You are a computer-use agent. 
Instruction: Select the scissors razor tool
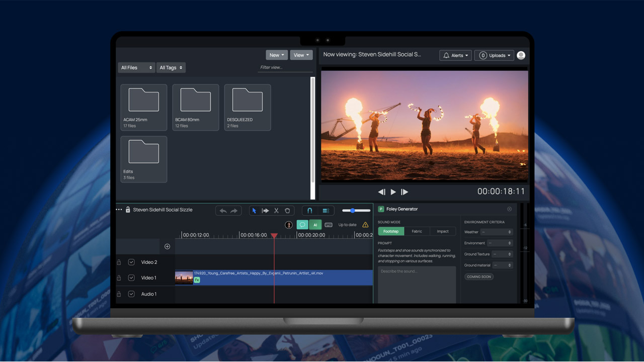point(276,211)
